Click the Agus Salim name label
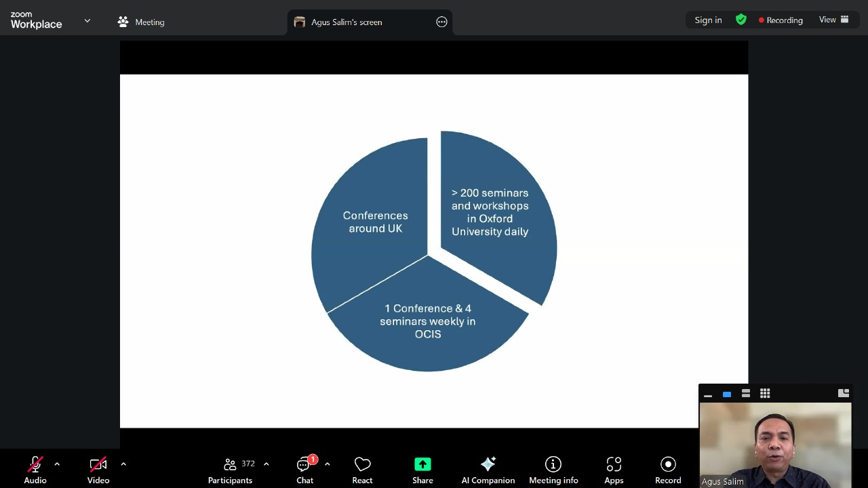 tap(723, 482)
